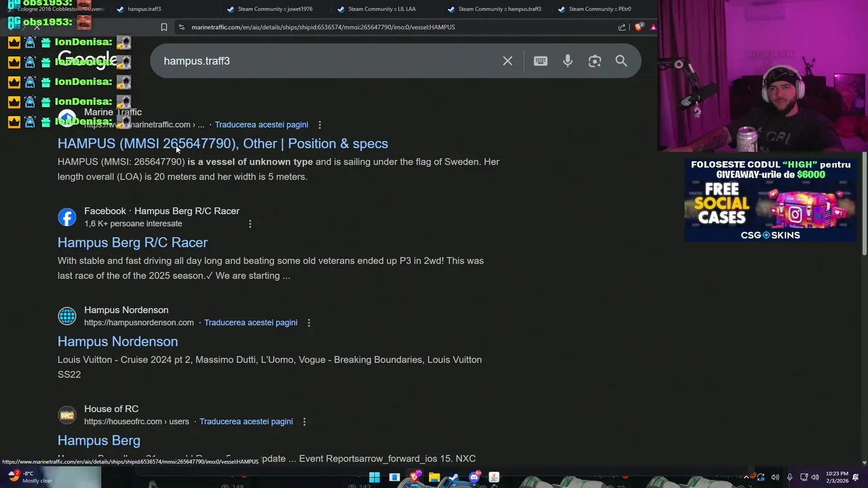
Task: Start voice search with the microphone
Action: [x=568, y=61]
